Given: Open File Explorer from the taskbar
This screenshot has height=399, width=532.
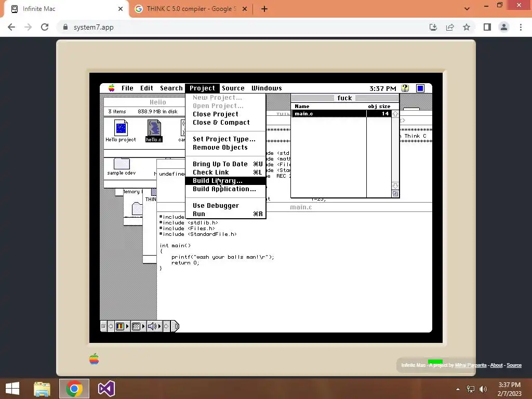Looking at the screenshot, I should point(42,389).
